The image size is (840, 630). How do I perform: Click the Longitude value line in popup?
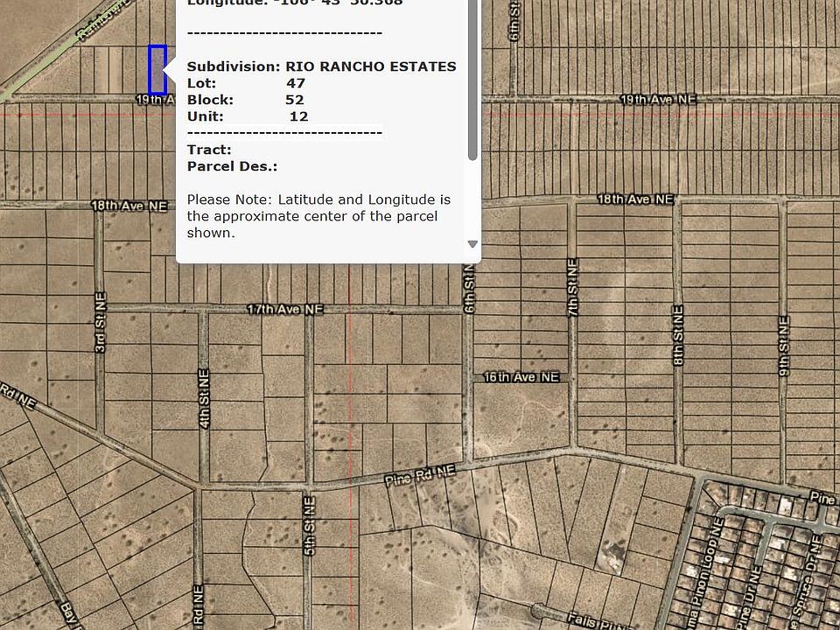coord(295,3)
